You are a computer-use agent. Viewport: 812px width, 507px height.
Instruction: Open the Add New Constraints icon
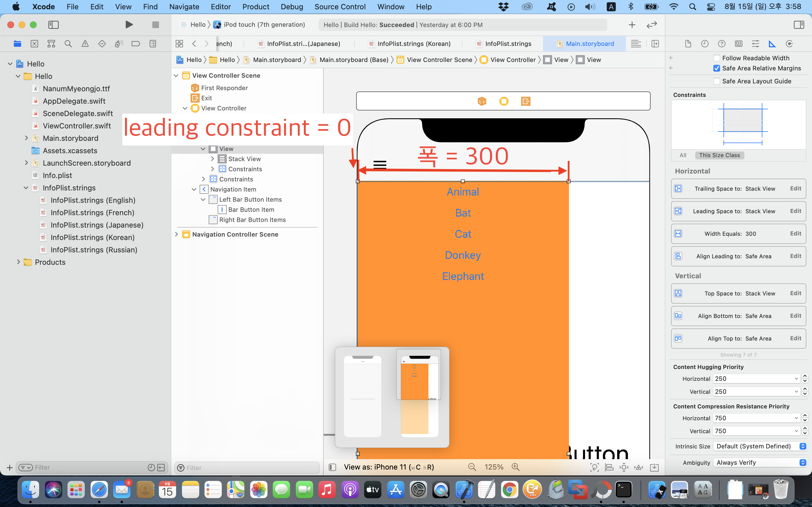point(624,467)
